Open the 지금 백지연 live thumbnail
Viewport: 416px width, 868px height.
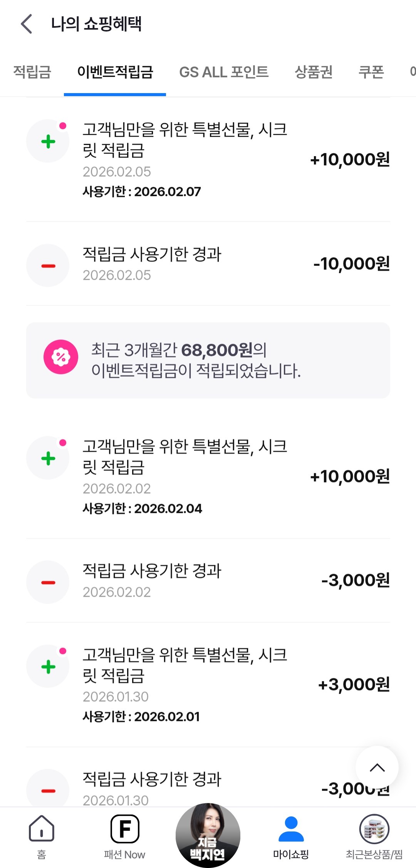(208, 835)
